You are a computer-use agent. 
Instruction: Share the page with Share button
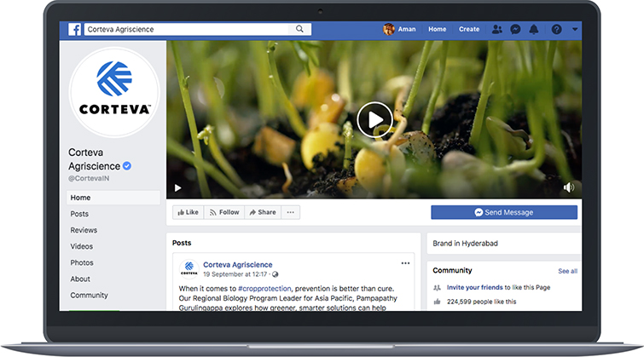263,212
